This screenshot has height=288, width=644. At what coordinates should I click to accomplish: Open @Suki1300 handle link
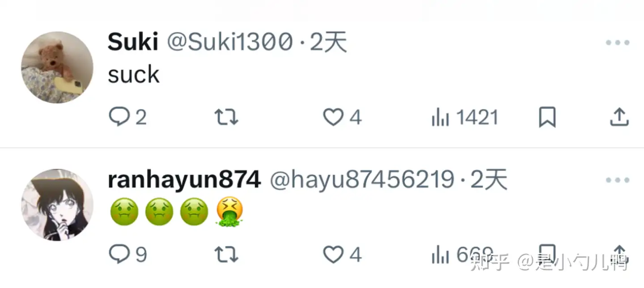pos(230,42)
